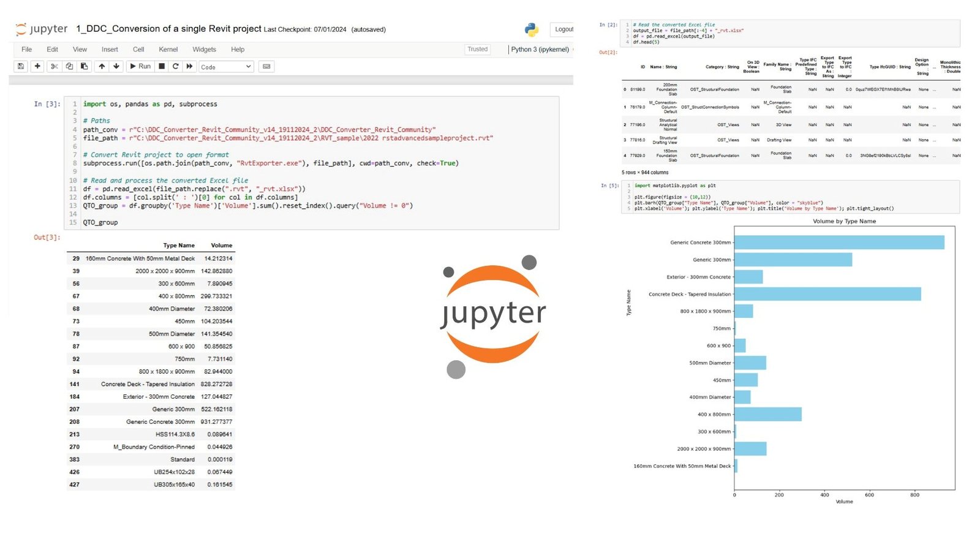Select the Concrete Deck - Tapered Insulation table row
Image resolution: width=980 pixels, height=539 pixels.
click(150, 384)
